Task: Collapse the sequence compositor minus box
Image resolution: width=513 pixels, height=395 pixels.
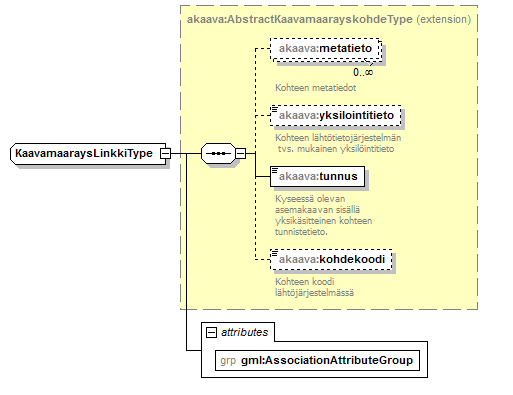Action: click(240, 154)
